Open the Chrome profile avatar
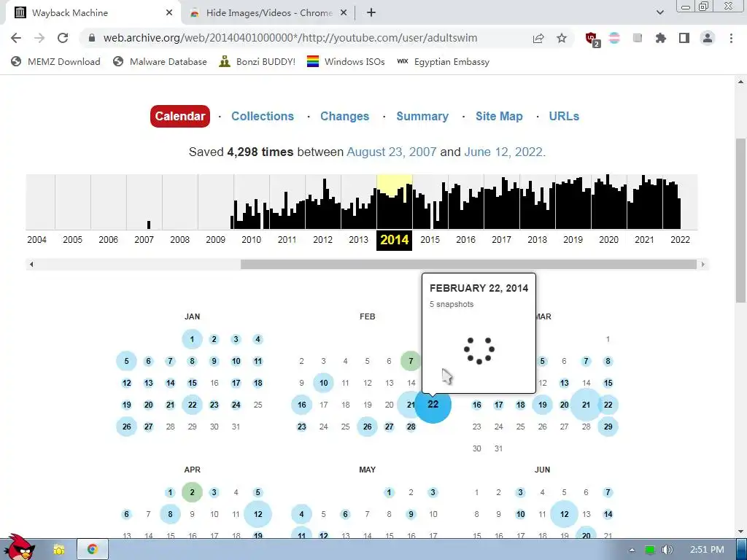The width and height of the screenshot is (747, 560). click(708, 38)
